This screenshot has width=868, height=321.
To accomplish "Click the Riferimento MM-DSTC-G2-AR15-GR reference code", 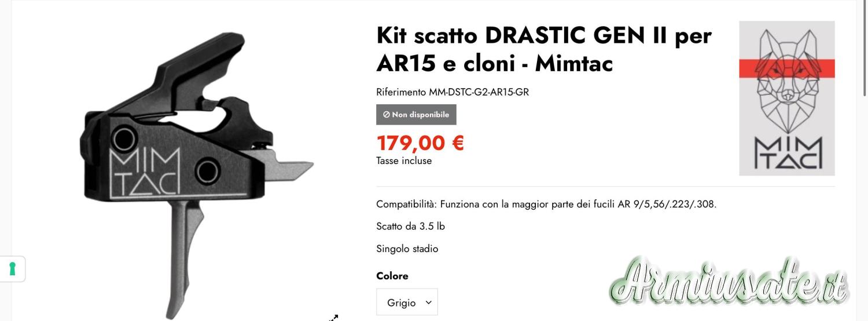I will click(452, 92).
